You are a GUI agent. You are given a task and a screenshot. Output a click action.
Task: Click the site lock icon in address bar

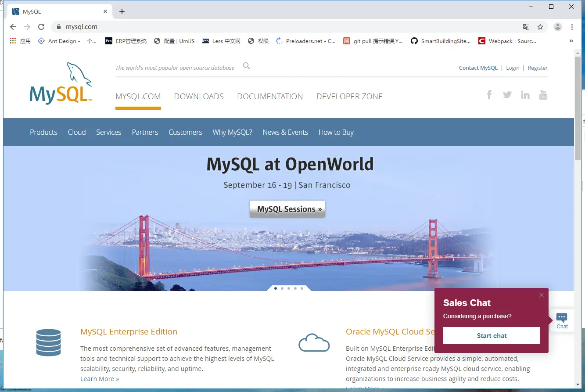click(59, 27)
